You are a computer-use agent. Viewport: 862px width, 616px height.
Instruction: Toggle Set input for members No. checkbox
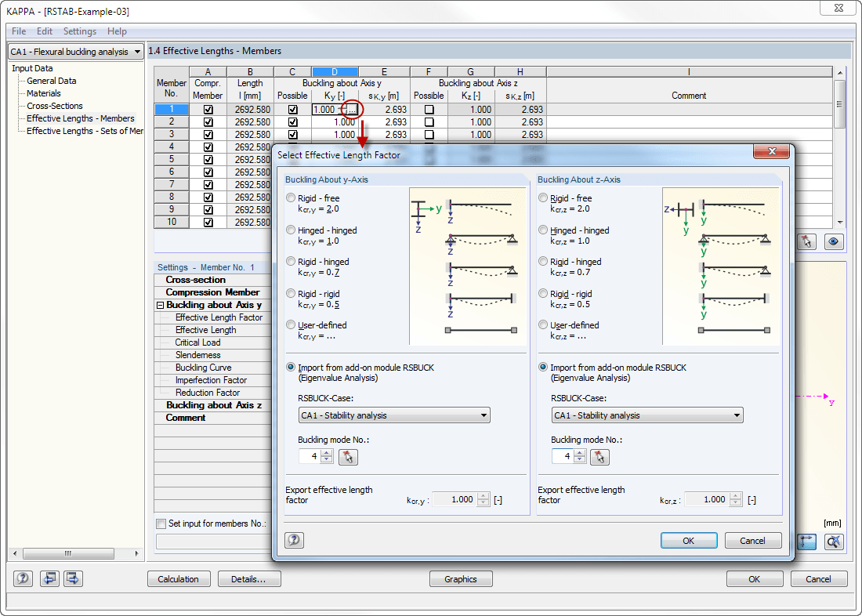tap(161, 524)
